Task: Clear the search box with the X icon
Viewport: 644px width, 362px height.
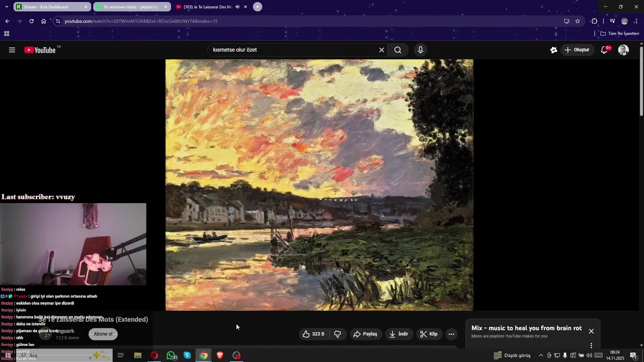Action: point(381,50)
